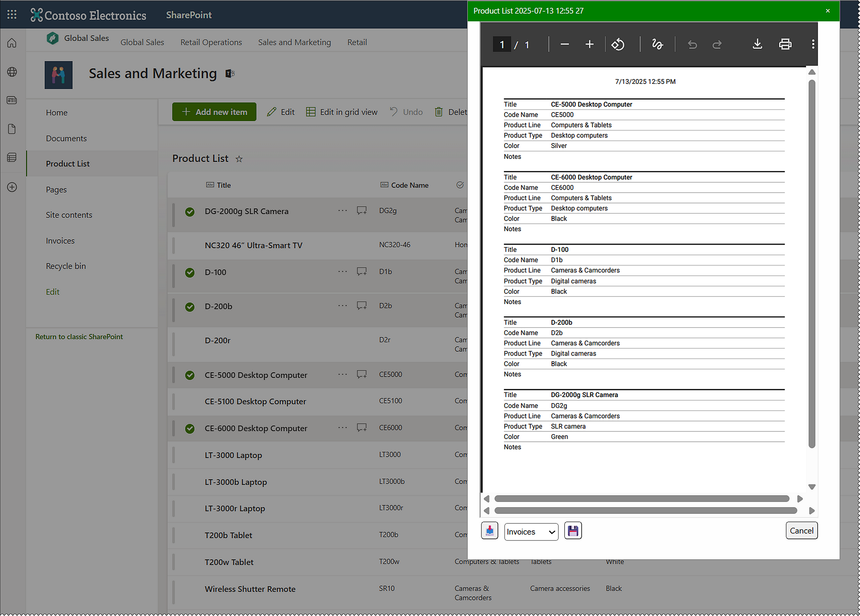Save PDF to selected library
Viewport: 860px width, 616px height.
click(573, 531)
